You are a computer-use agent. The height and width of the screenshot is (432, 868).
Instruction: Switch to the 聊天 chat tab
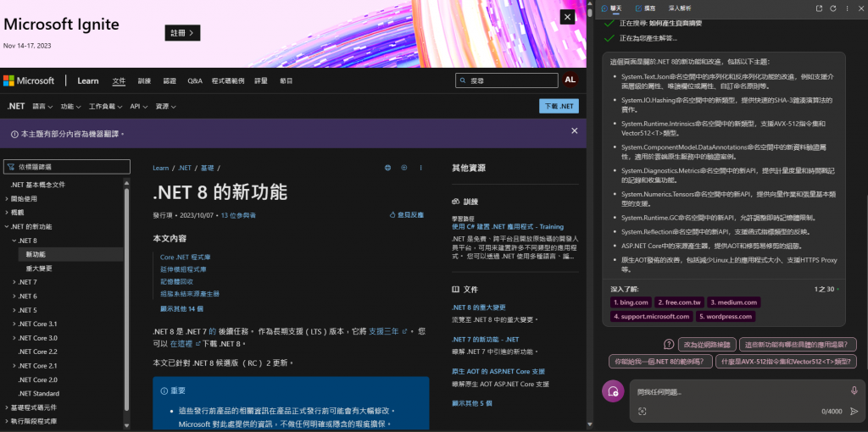tap(612, 8)
